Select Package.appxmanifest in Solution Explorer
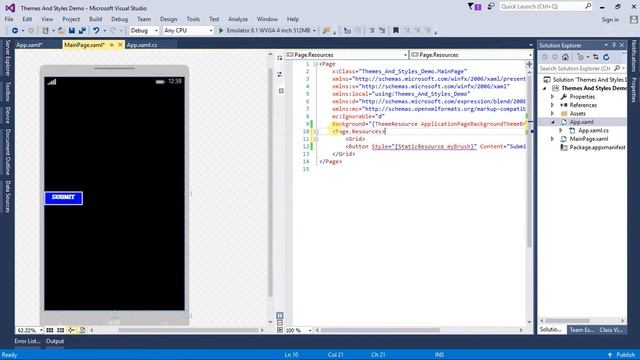 (597, 147)
